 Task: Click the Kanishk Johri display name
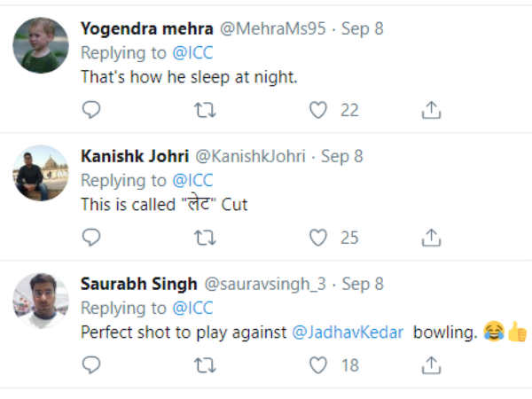point(134,156)
